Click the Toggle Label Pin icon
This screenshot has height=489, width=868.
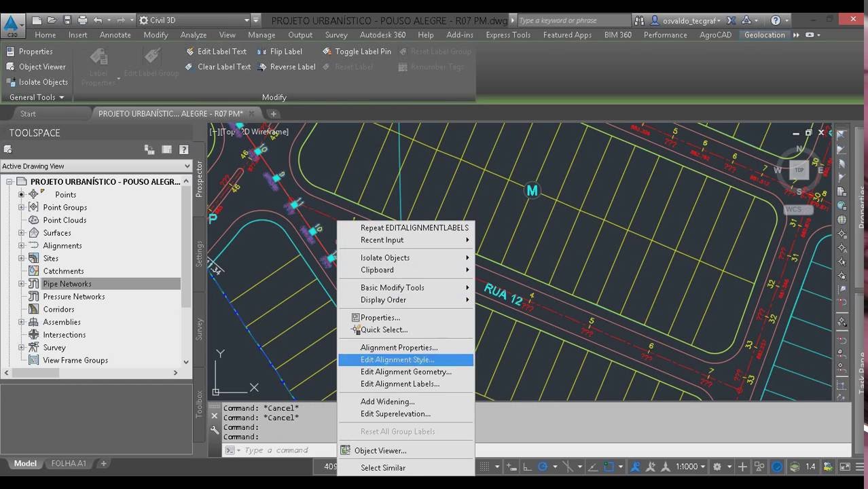coord(327,52)
